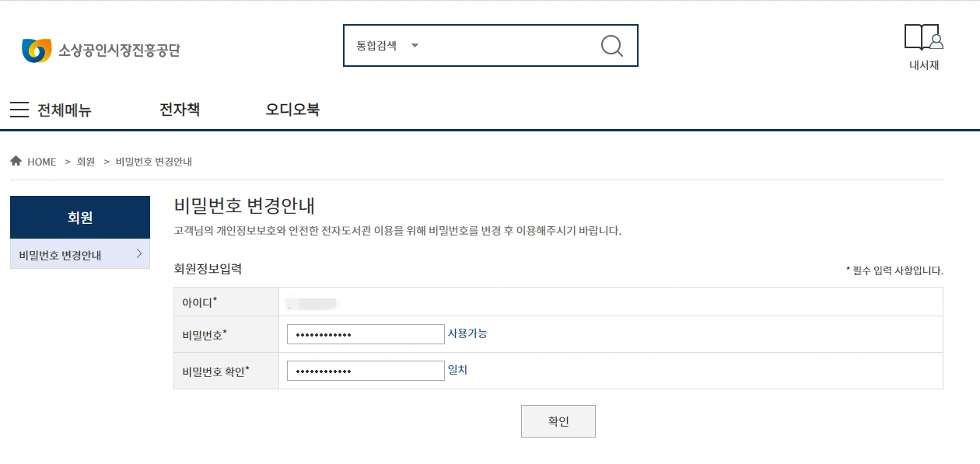Click the arrow on 비밀번호 변경안내 sidebar item
980x464 pixels.
tap(139, 254)
